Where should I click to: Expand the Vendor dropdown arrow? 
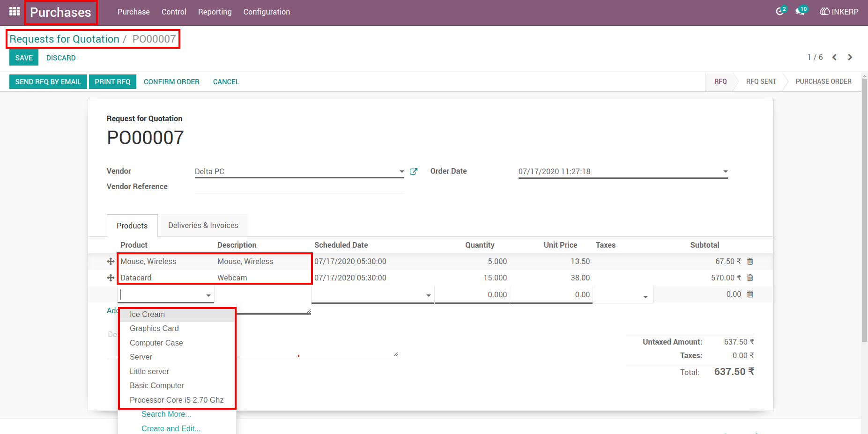pyautogui.click(x=401, y=171)
